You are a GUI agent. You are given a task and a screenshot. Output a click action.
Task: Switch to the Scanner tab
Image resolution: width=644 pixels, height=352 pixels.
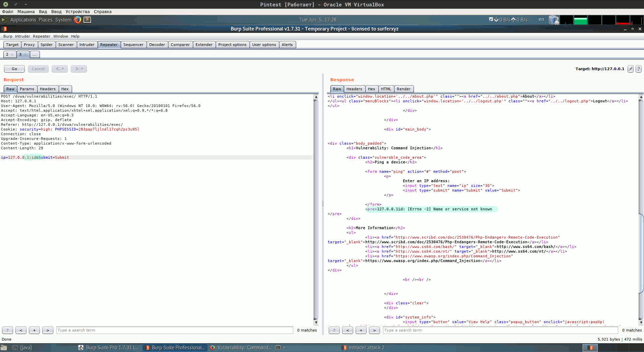tap(66, 45)
